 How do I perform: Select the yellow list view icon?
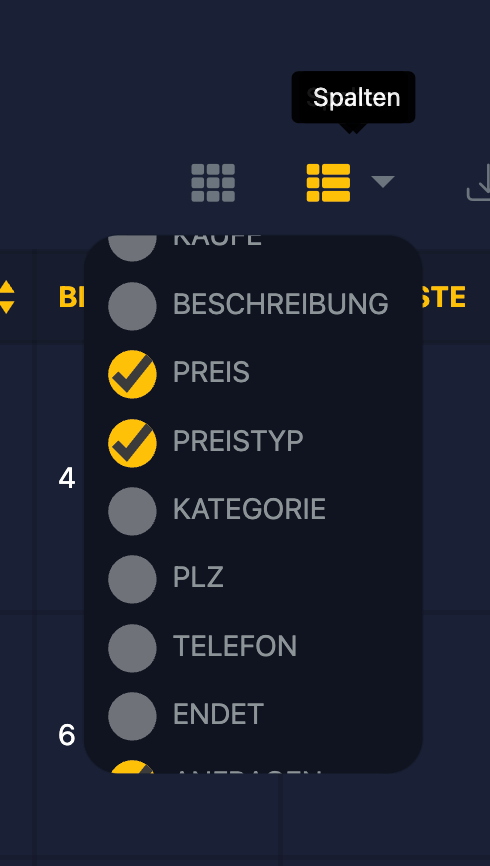328,182
